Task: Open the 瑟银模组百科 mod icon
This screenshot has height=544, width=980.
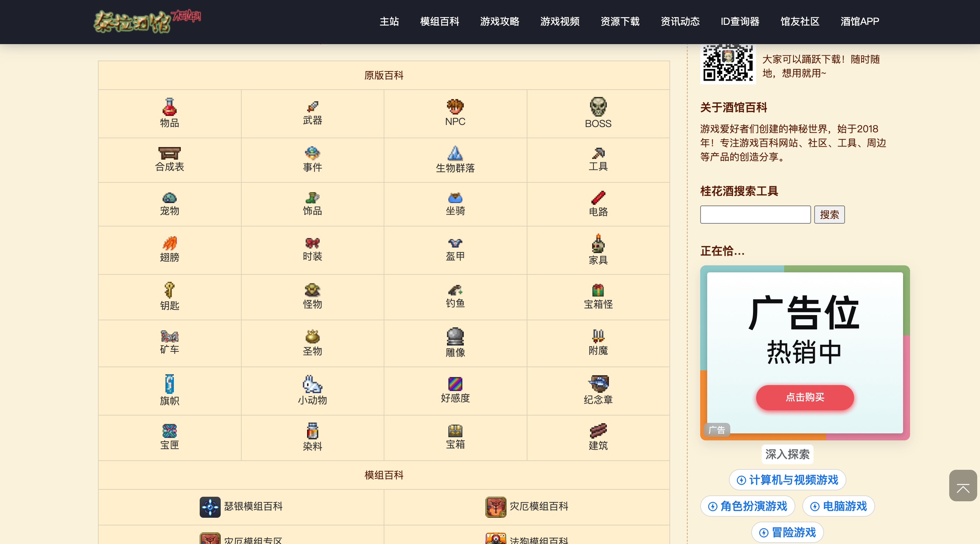Action: 210,507
